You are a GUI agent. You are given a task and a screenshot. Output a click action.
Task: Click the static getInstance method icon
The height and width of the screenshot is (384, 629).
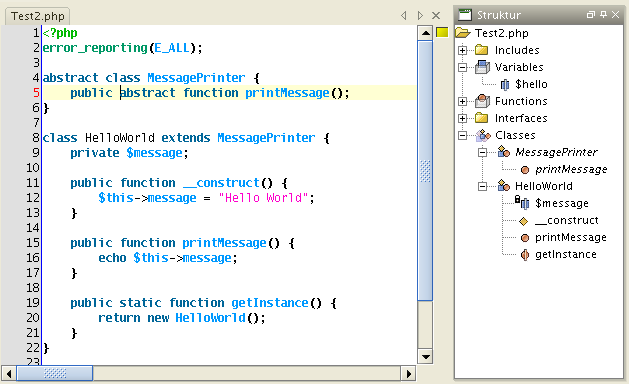click(x=525, y=254)
